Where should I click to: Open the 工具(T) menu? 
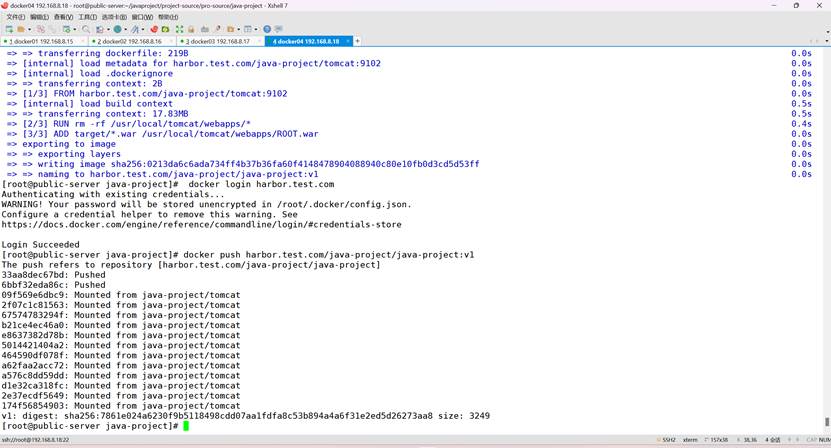pos(87,17)
